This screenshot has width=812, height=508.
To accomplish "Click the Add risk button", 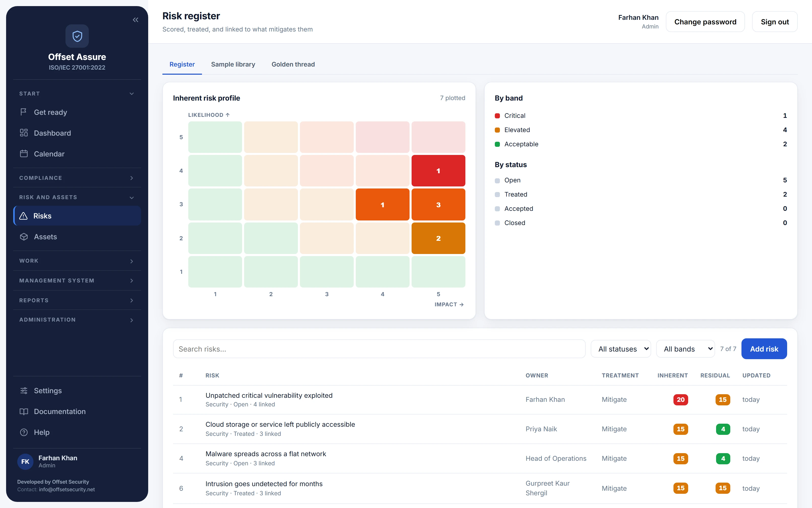I will point(764,349).
